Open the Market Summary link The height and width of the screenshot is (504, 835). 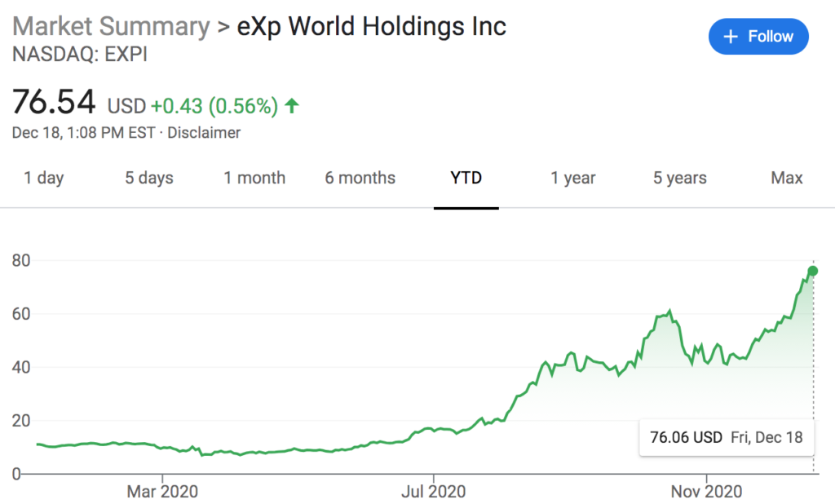[x=110, y=26]
